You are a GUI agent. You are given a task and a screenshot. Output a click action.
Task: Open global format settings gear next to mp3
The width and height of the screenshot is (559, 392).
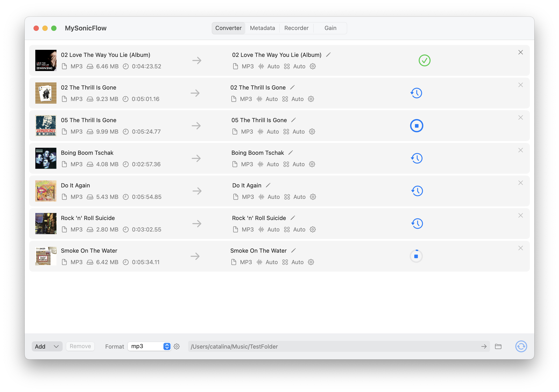click(x=176, y=346)
